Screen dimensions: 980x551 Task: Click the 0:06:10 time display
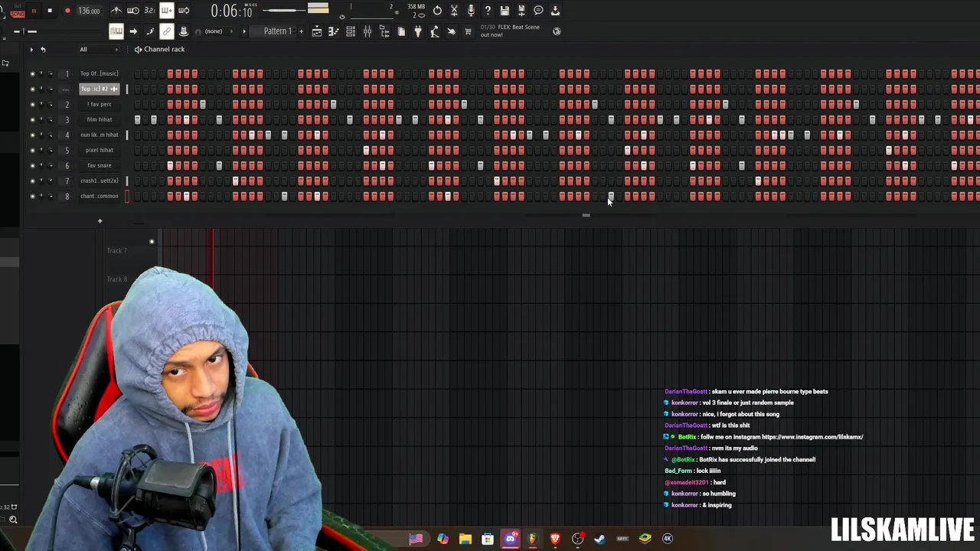[231, 11]
